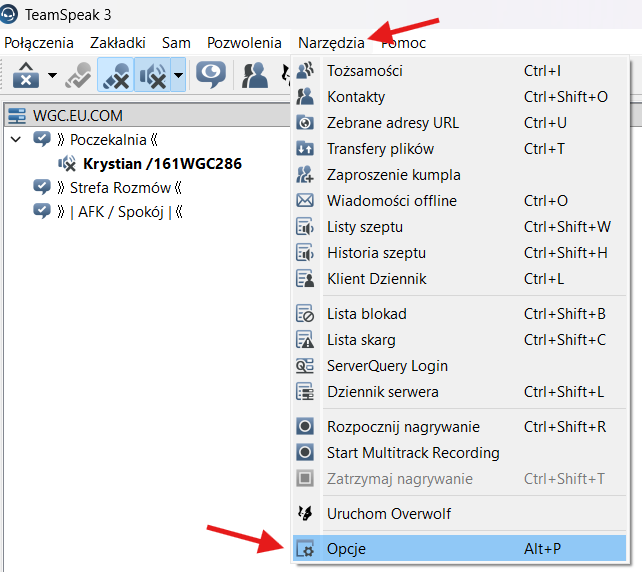Viewport: 642px width, 572px height.
Task: Click the Rozpocznij nagrywanie record icon
Action: point(306,427)
